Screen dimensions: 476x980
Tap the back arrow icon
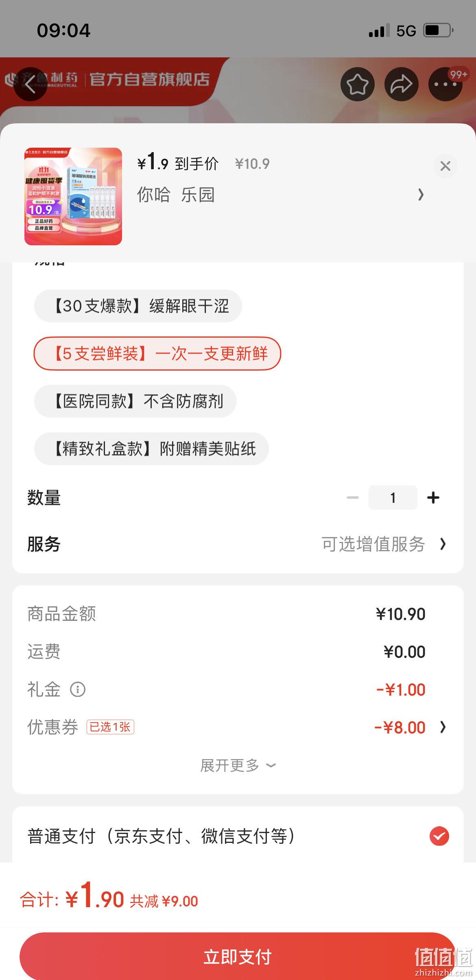click(x=31, y=85)
